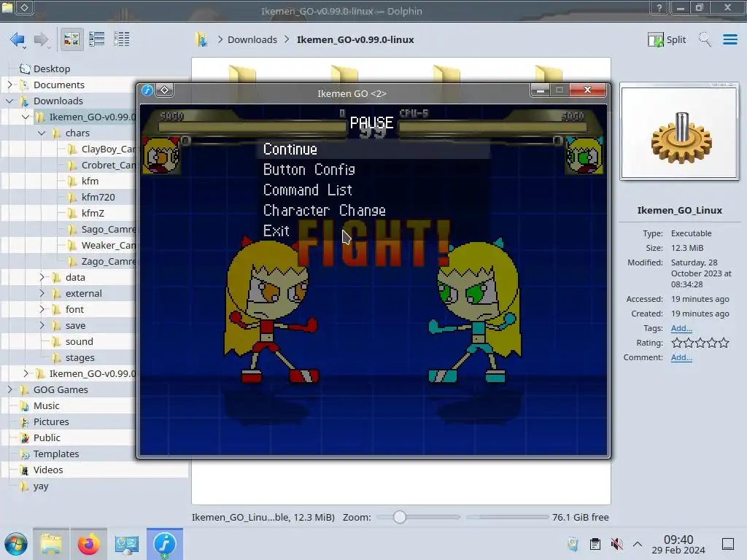The image size is (747, 560).
Task: Select the stages folder in tree
Action: tap(80, 357)
